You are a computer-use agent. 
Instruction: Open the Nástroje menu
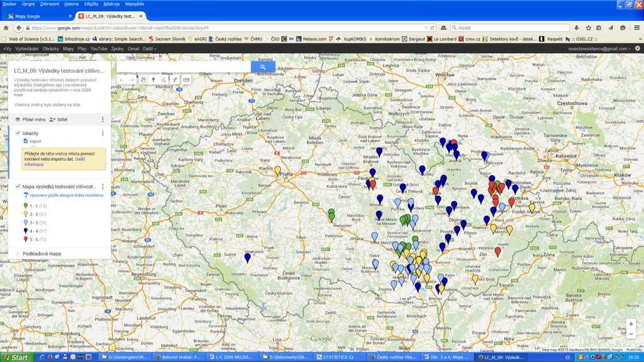pos(112,4)
